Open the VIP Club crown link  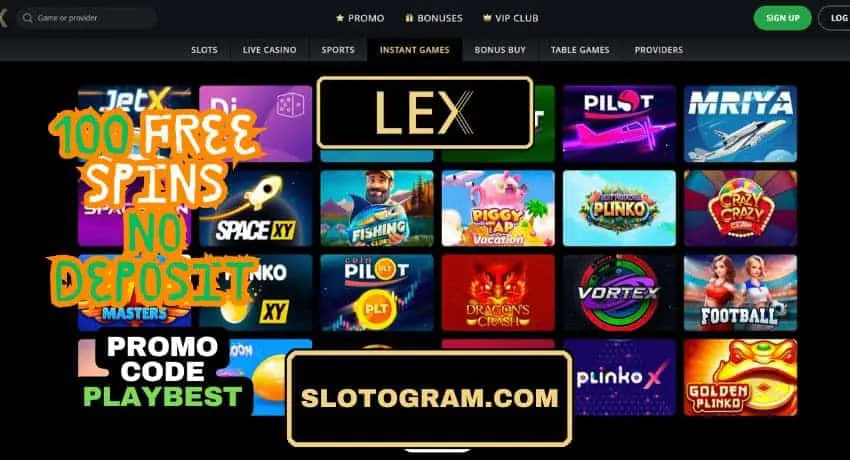tap(511, 18)
